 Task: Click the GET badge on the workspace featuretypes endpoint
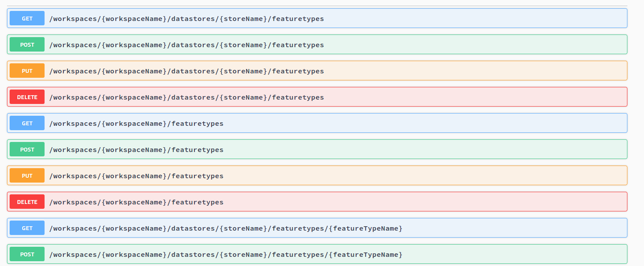click(x=26, y=123)
